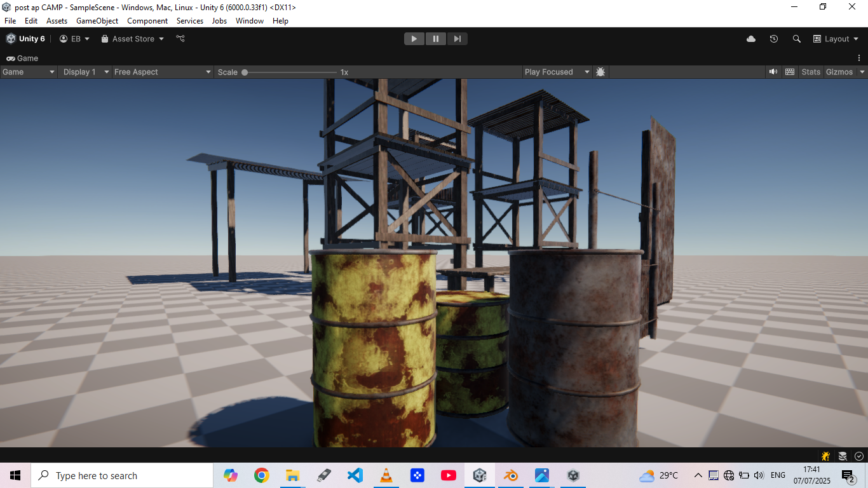Click the version control branch icon
The image size is (868, 488).
[x=180, y=39]
